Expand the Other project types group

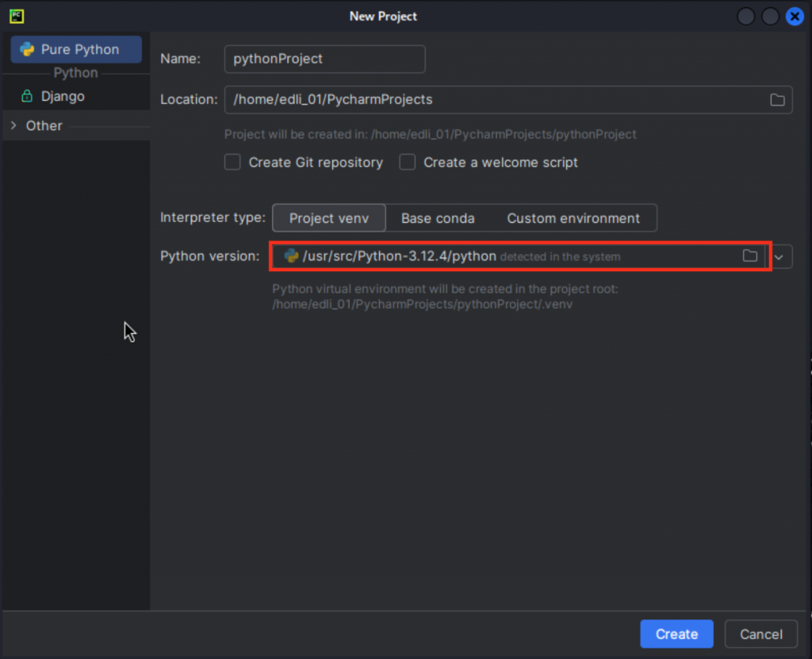[x=14, y=125]
